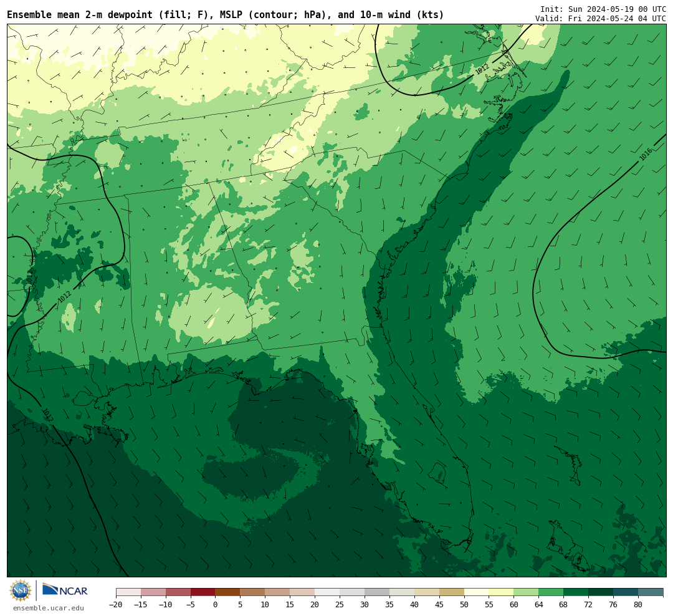Open the ensemble.ucar.edu link text
673x616 pixels.
pyautogui.click(x=49, y=608)
